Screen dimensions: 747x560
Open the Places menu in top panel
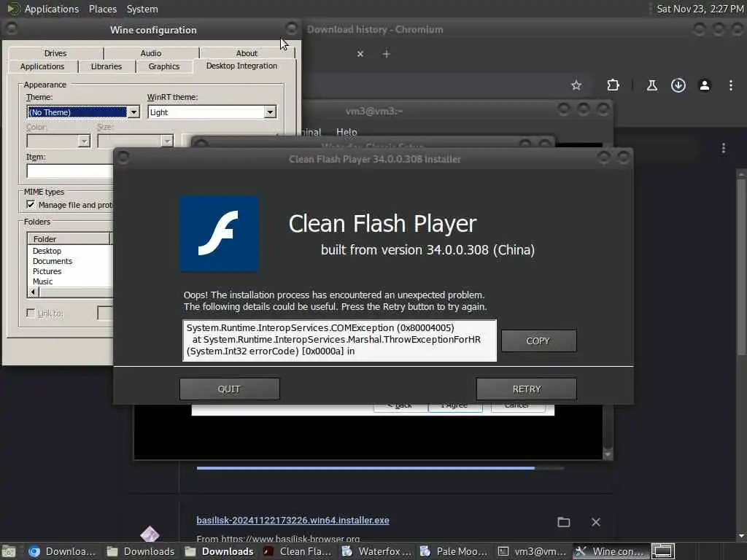(x=103, y=9)
